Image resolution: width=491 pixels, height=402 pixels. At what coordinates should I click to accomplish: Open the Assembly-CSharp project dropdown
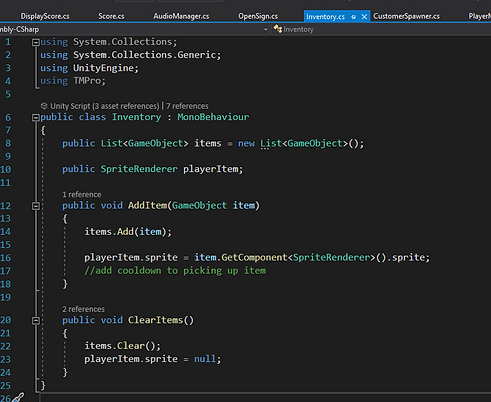[x=266, y=29]
